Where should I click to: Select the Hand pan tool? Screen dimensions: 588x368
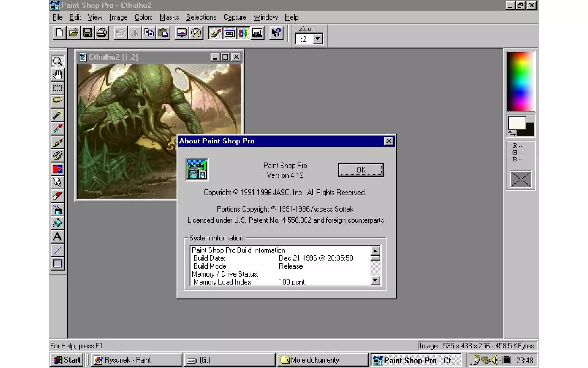click(57, 75)
